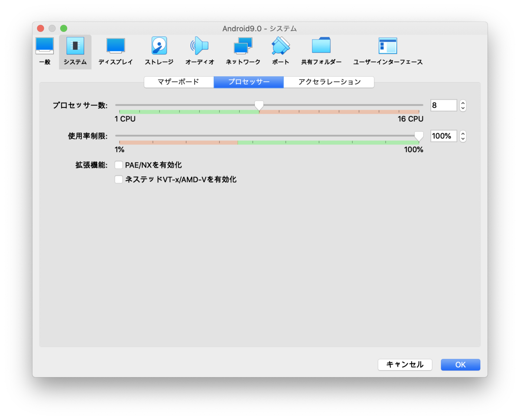Image resolution: width=520 pixels, height=420 pixels.
Task: Click the down stepper beside 100%
Action: pos(463,139)
